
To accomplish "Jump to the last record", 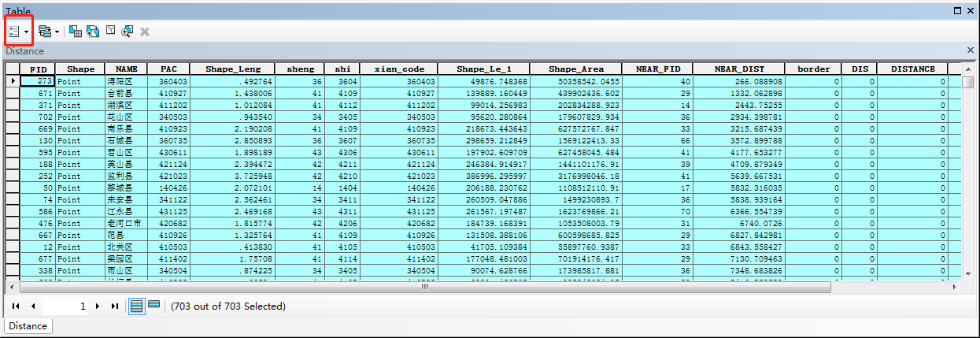I will (x=115, y=306).
